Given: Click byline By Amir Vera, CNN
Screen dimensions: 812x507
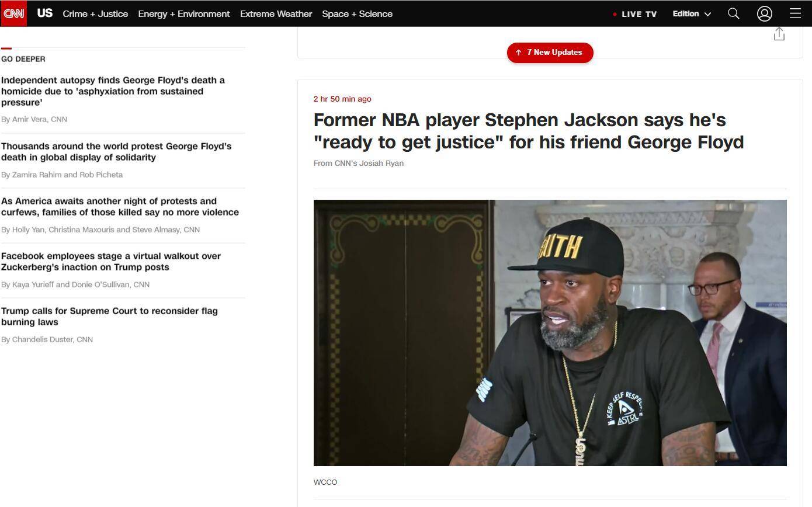Looking at the screenshot, I should (34, 119).
